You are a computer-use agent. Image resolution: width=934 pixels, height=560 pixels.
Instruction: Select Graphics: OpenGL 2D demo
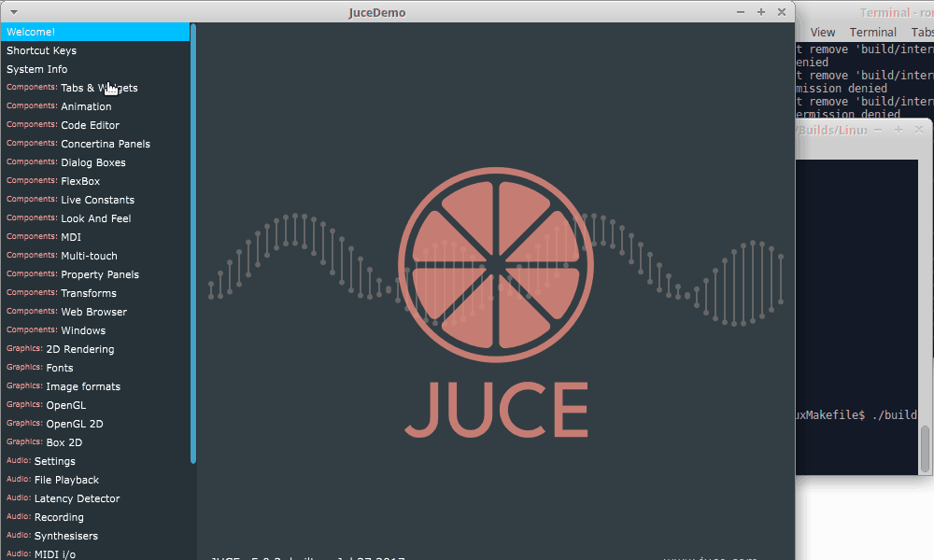95,424
